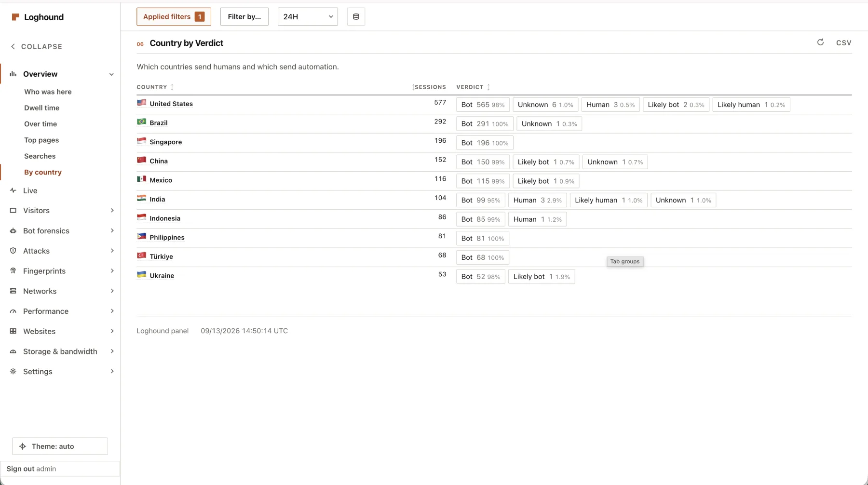Sort by the Sessions column header
This screenshot has height=485, width=868.
tap(429, 87)
